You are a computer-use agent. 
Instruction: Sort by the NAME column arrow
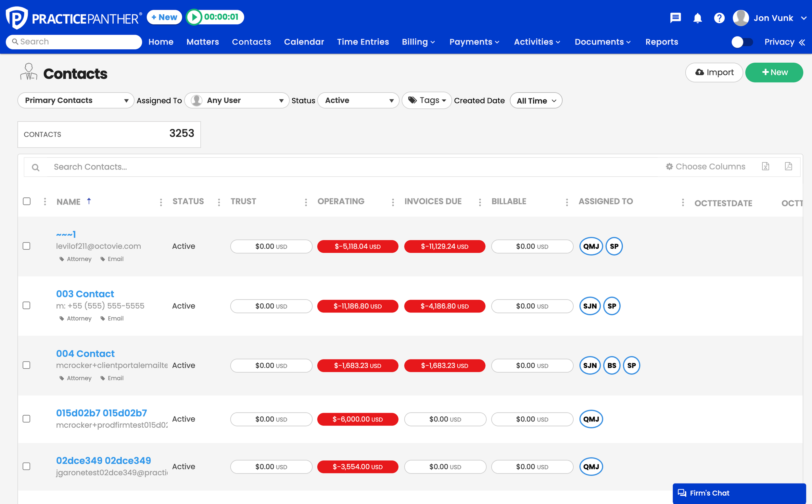(89, 201)
